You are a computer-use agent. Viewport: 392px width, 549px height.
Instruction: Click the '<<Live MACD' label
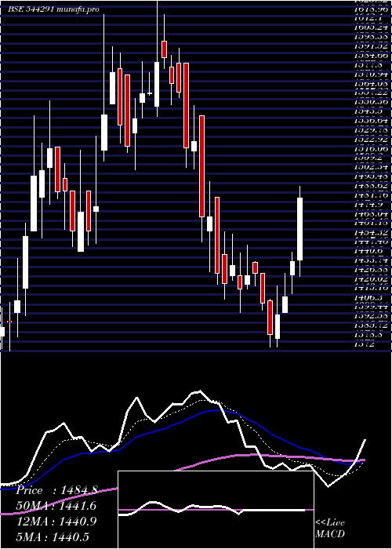point(330,529)
